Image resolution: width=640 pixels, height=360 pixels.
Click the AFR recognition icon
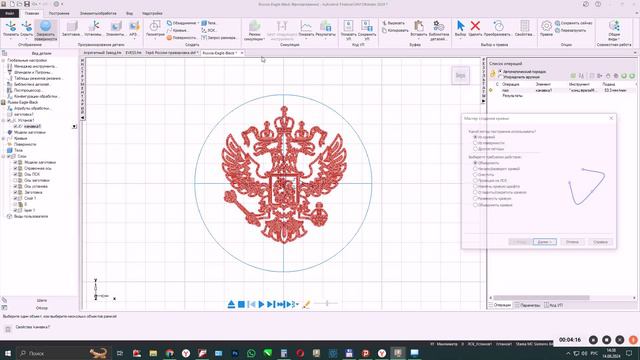coord(133,27)
